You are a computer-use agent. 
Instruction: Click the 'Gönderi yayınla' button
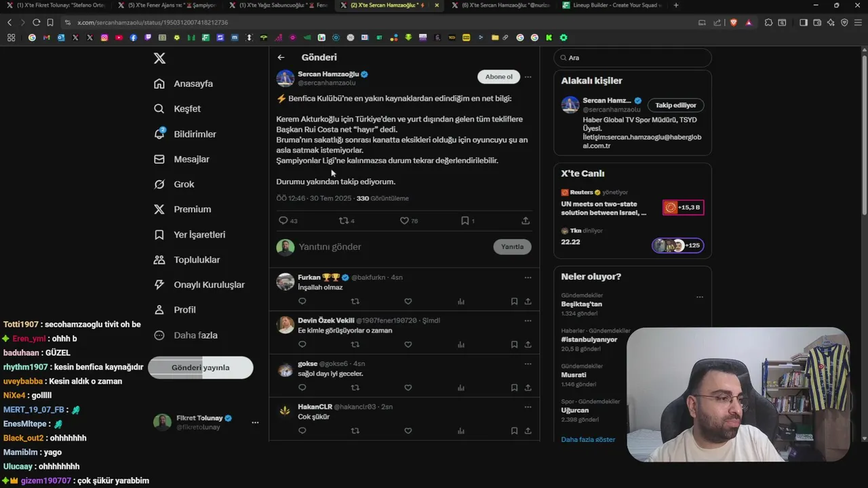[x=201, y=367]
